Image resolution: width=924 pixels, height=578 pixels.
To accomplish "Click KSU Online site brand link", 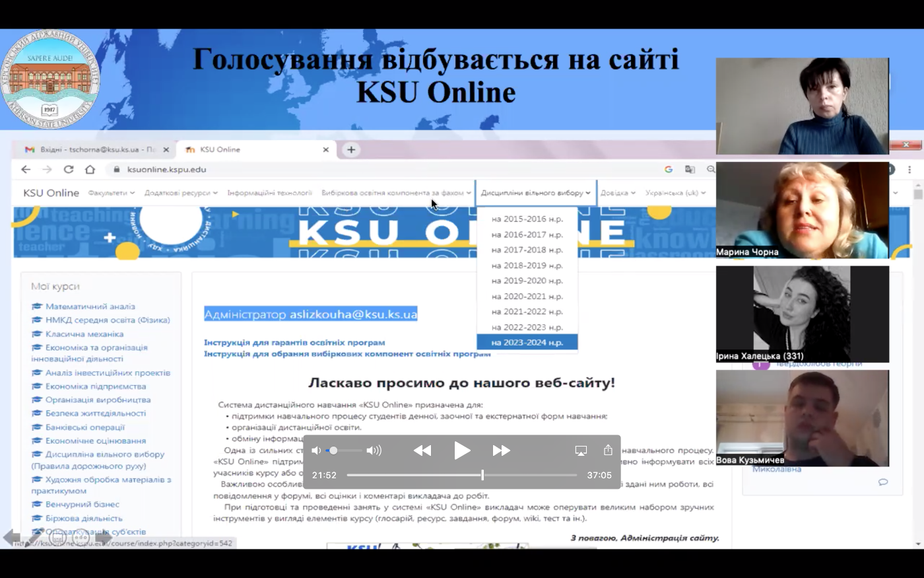I will pyautogui.click(x=51, y=193).
